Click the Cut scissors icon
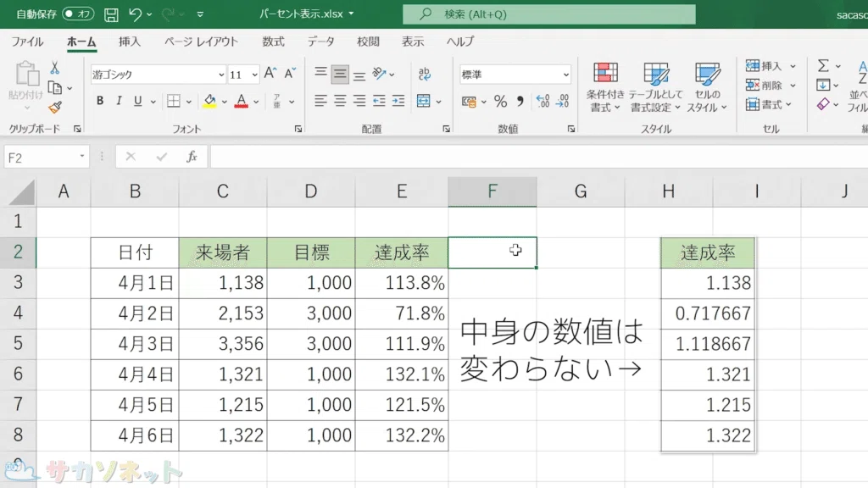The width and height of the screenshot is (868, 488). (54, 68)
